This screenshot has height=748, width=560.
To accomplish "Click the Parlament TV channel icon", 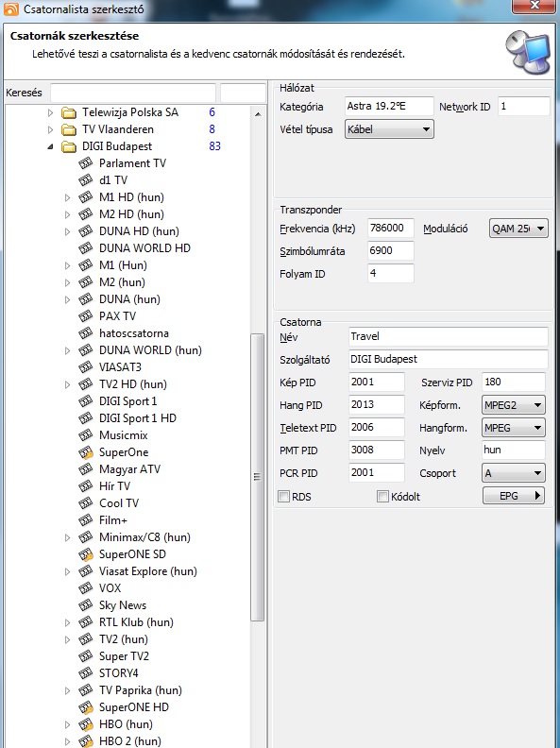I will click(85, 163).
